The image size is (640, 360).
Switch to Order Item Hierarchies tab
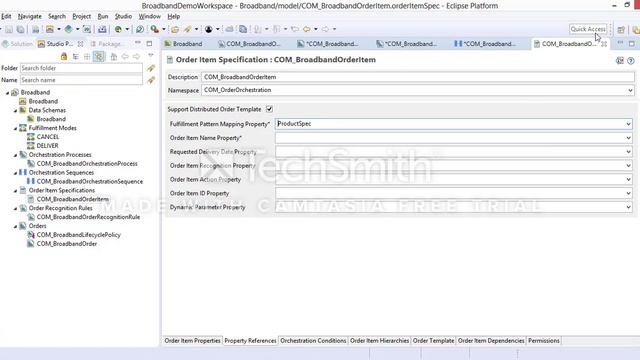379,340
